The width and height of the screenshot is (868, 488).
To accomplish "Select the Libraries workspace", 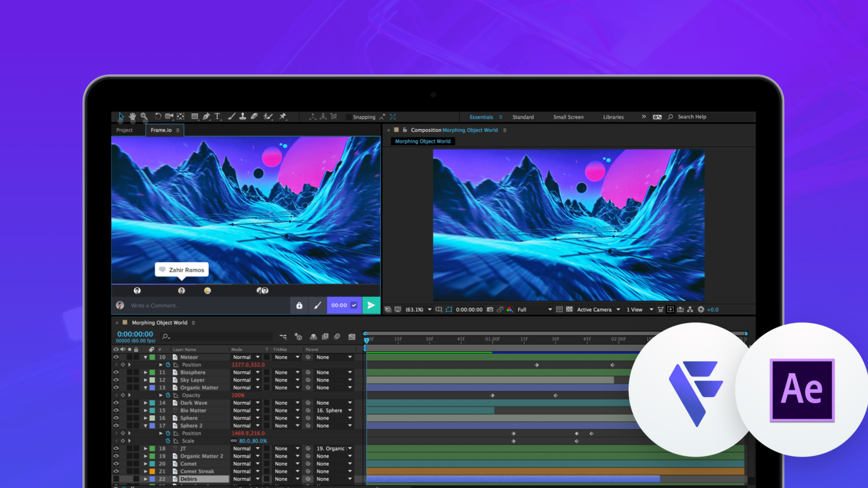I will pos(613,117).
